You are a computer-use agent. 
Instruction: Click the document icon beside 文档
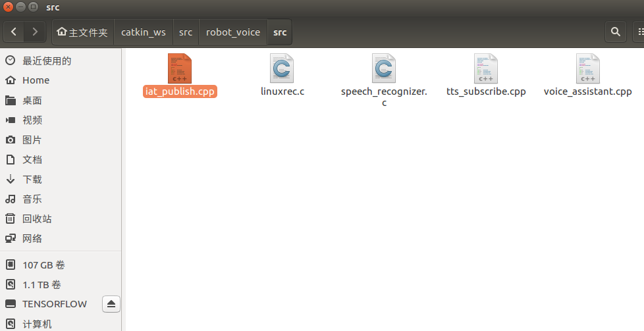click(11, 159)
